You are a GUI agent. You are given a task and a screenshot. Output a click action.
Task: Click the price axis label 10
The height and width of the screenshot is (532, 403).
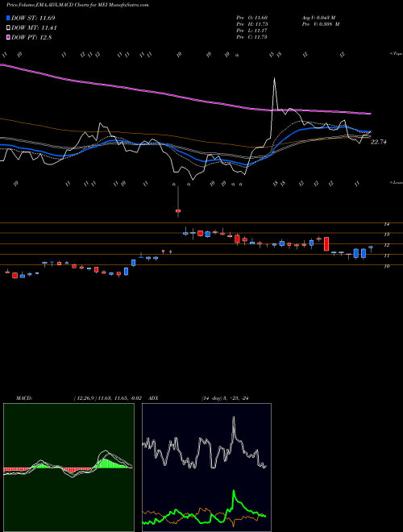pyautogui.click(x=386, y=266)
